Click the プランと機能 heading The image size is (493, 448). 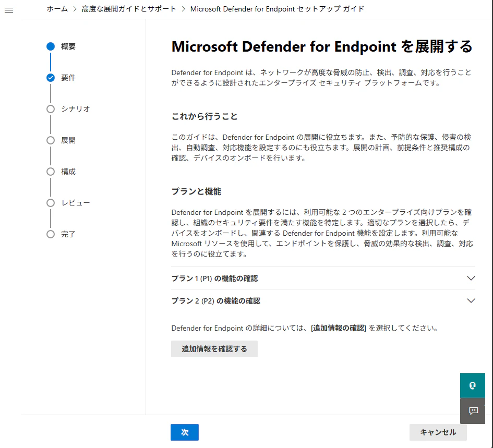pos(196,191)
